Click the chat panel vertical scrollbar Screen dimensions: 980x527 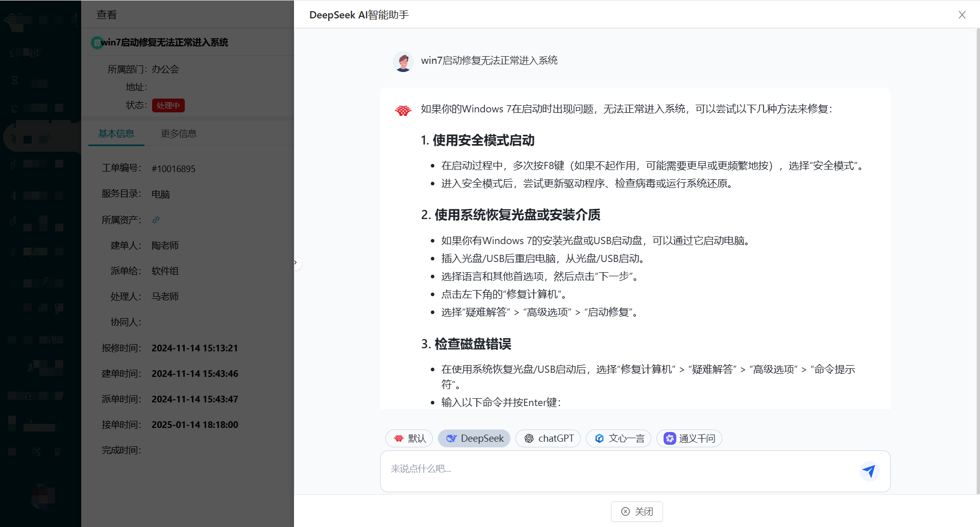(977, 255)
